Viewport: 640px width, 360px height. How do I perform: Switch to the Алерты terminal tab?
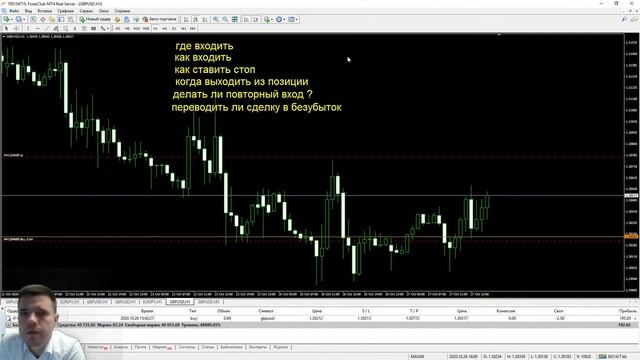(x=121, y=347)
